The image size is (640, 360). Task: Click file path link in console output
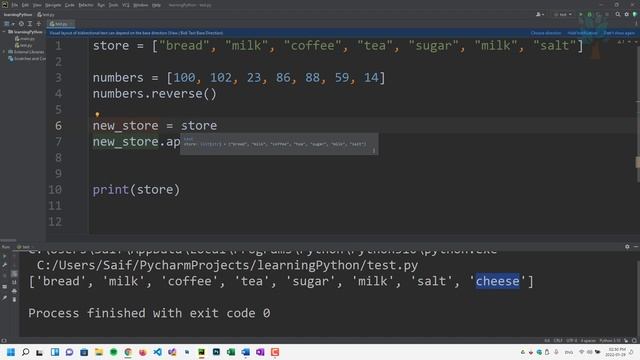tap(227, 265)
